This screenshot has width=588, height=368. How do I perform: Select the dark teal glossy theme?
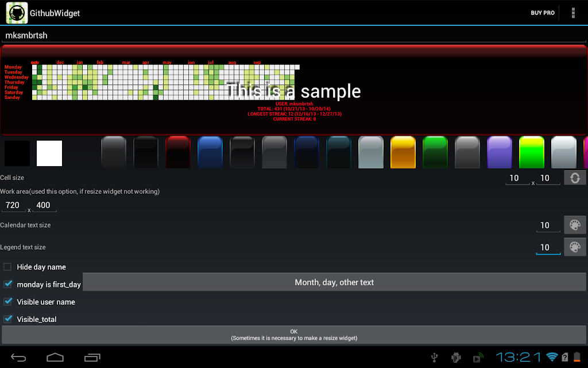[339, 152]
